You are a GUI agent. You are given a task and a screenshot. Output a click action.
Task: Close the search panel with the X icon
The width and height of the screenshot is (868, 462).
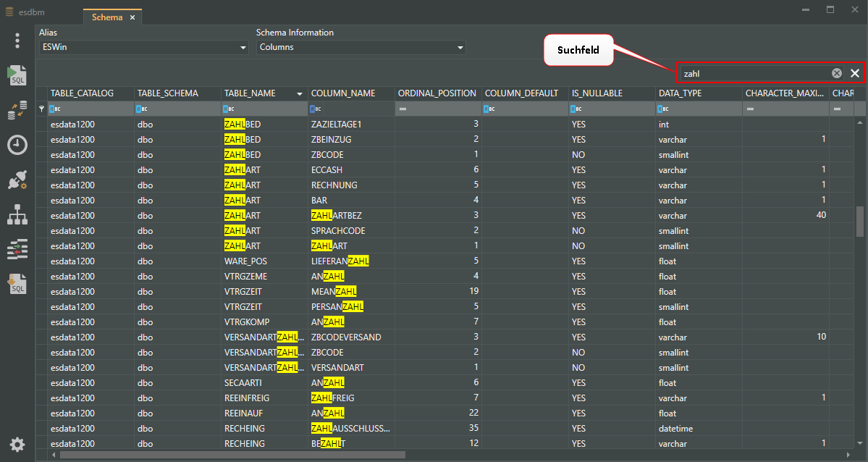[x=855, y=73]
